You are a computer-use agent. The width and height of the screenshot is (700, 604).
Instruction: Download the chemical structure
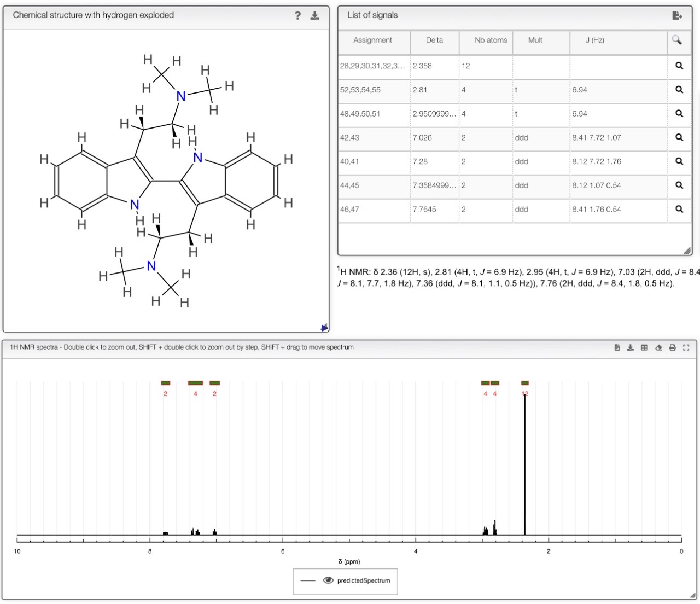pyautogui.click(x=314, y=15)
